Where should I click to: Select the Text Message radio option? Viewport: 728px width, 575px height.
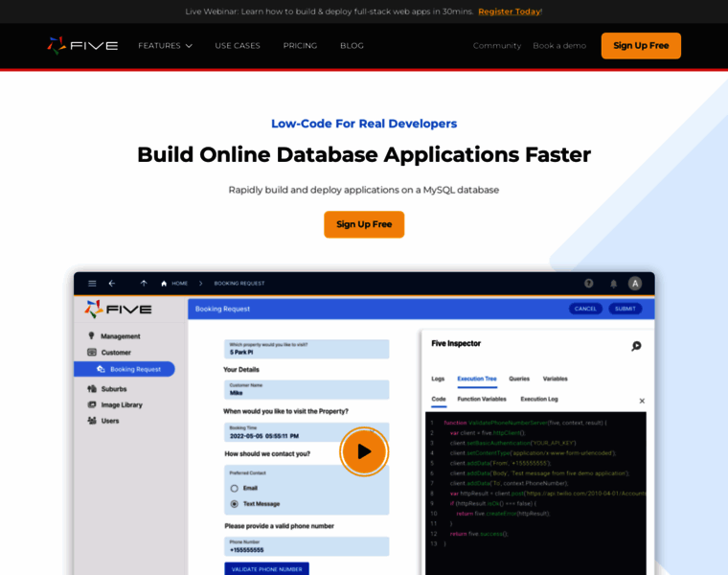(x=235, y=504)
